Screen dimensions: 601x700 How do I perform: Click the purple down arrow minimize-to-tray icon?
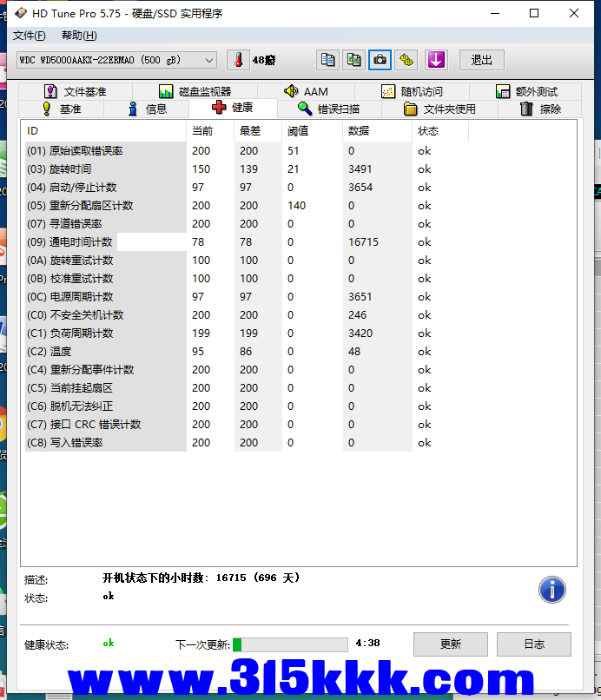pos(435,60)
